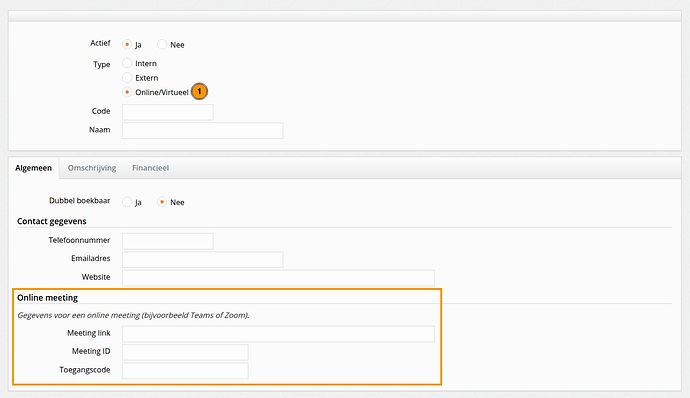Switch to the Financieel tab

(x=150, y=168)
